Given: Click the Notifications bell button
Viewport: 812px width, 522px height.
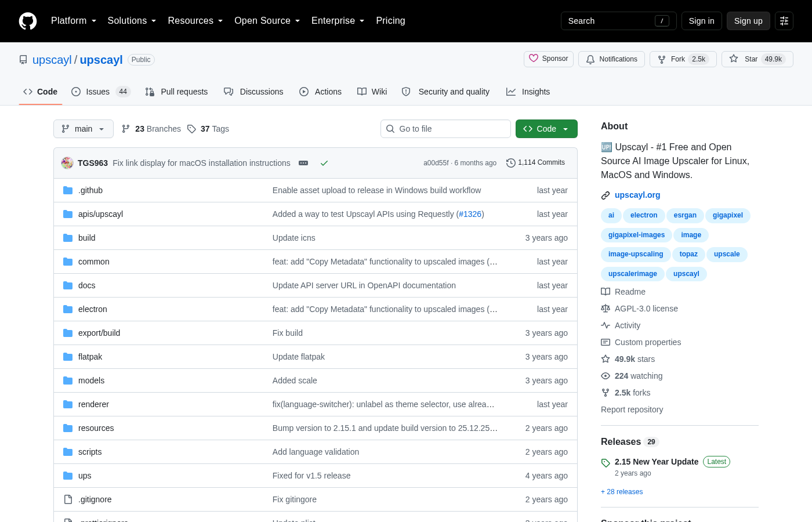Looking at the screenshot, I should pos(611,59).
